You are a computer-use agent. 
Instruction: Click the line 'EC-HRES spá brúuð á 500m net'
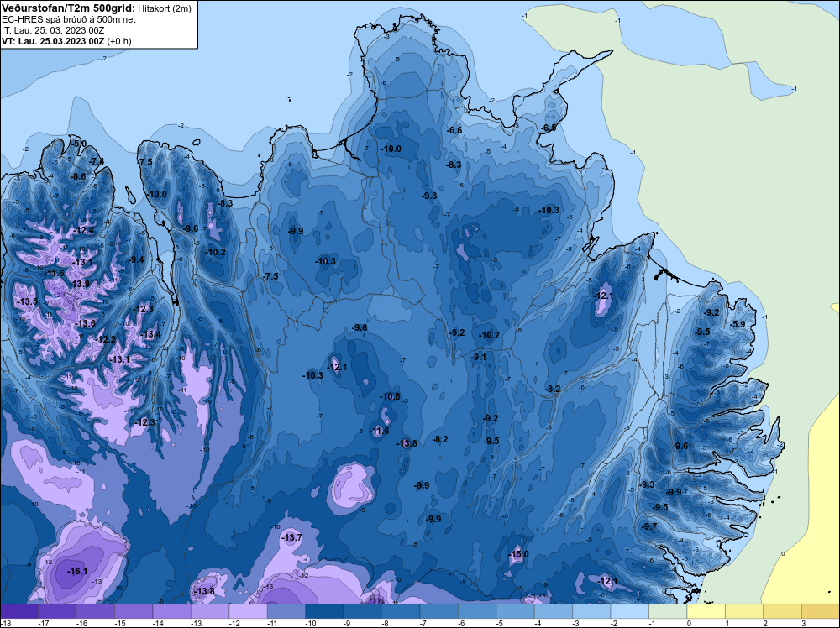coord(69,19)
